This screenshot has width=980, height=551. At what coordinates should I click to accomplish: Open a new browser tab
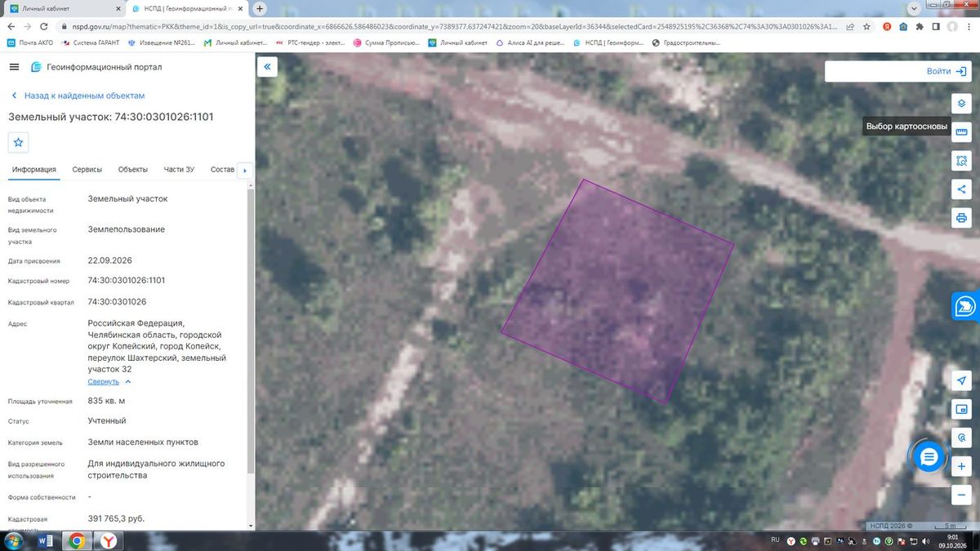[260, 8]
